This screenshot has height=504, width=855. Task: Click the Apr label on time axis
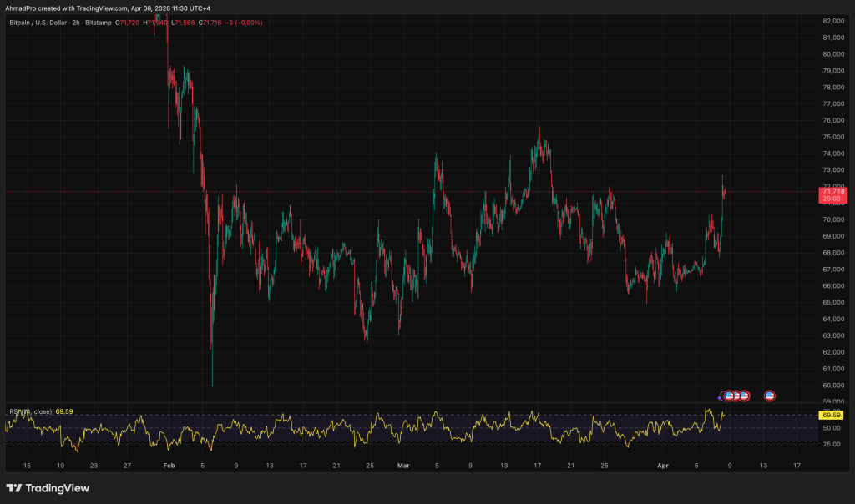pyautogui.click(x=663, y=466)
